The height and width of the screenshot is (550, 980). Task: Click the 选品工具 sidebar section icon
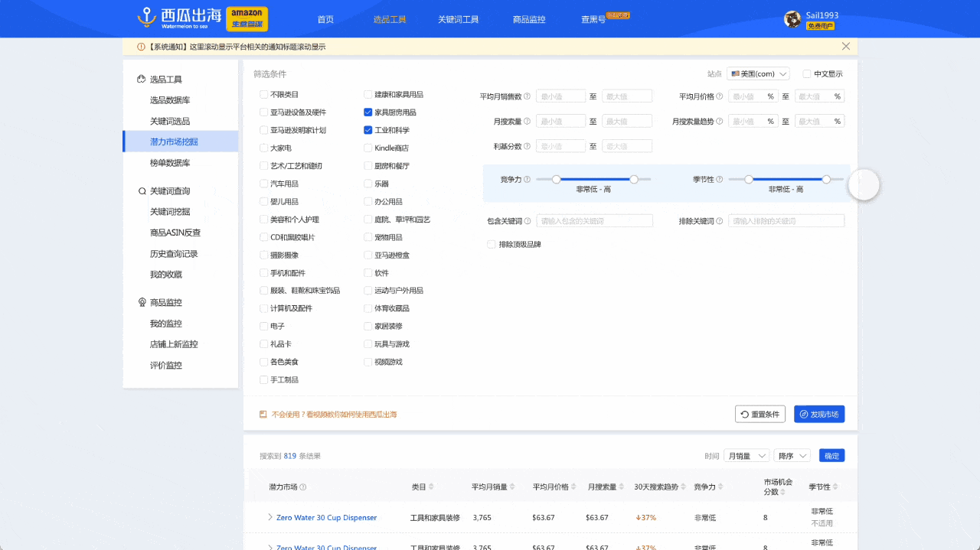(142, 79)
